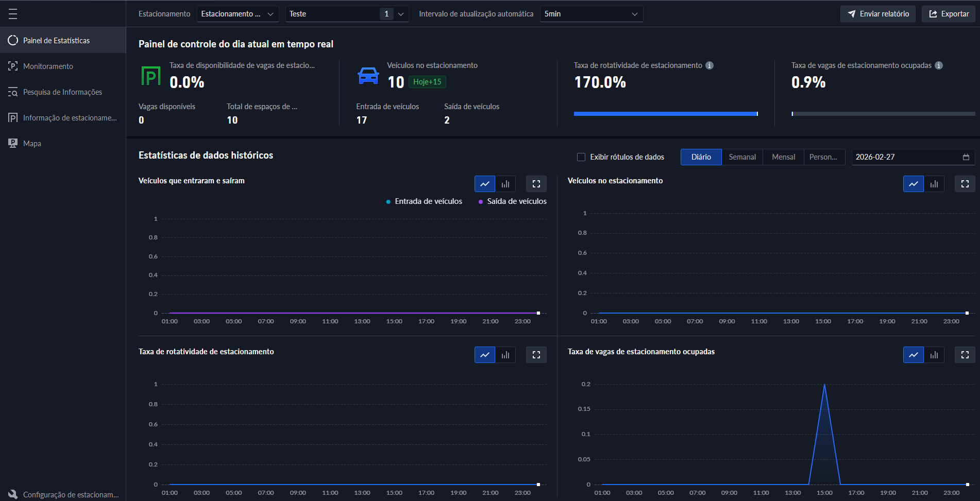Switch 'Veículos no estacionamento' chart to bar view
The width and height of the screenshot is (980, 501).
click(934, 184)
